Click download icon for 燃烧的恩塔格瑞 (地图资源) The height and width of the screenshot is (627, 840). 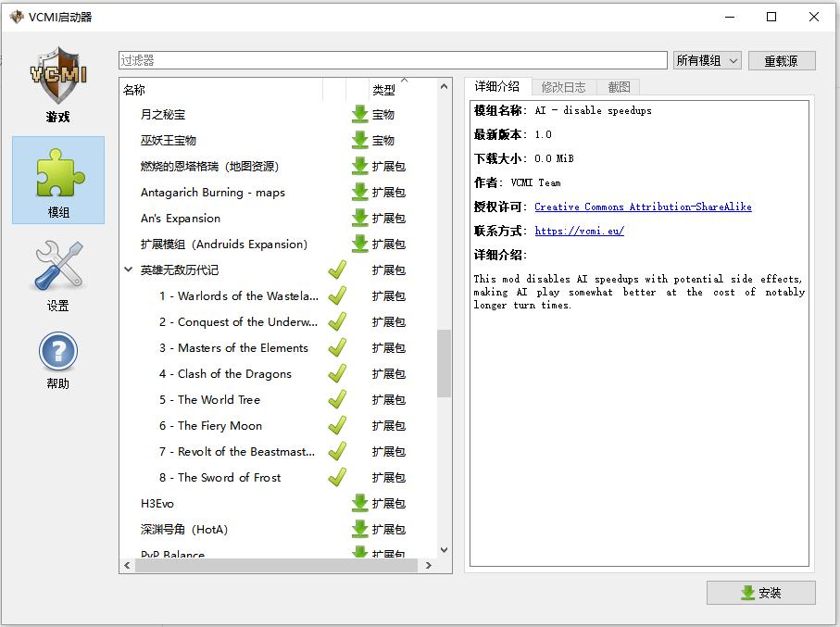pos(359,166)
